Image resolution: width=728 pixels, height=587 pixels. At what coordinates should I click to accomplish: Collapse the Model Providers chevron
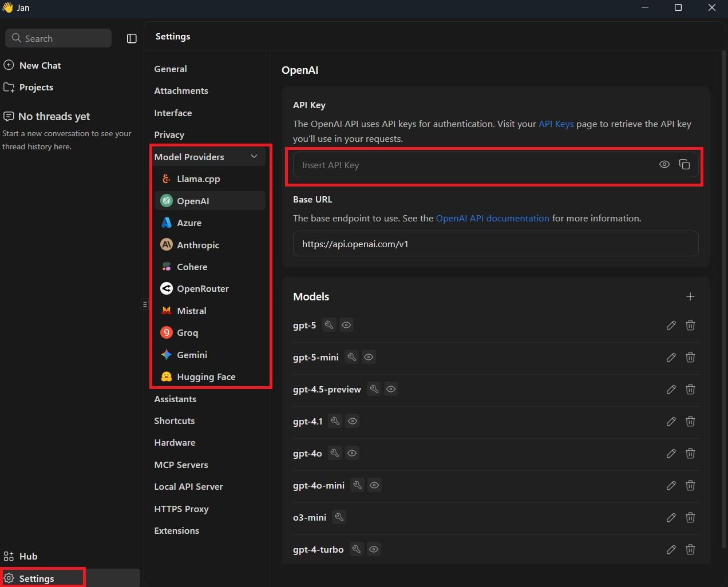coord(254,157)
